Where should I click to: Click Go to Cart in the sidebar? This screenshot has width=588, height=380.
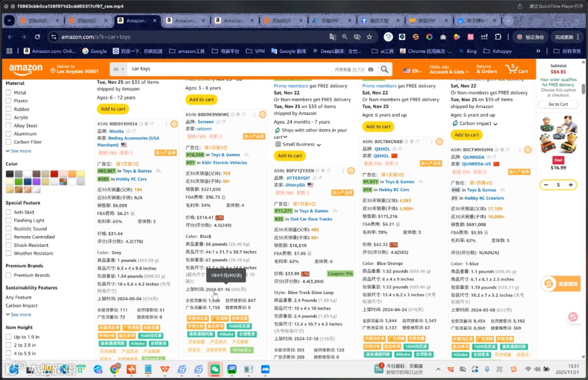559,105
